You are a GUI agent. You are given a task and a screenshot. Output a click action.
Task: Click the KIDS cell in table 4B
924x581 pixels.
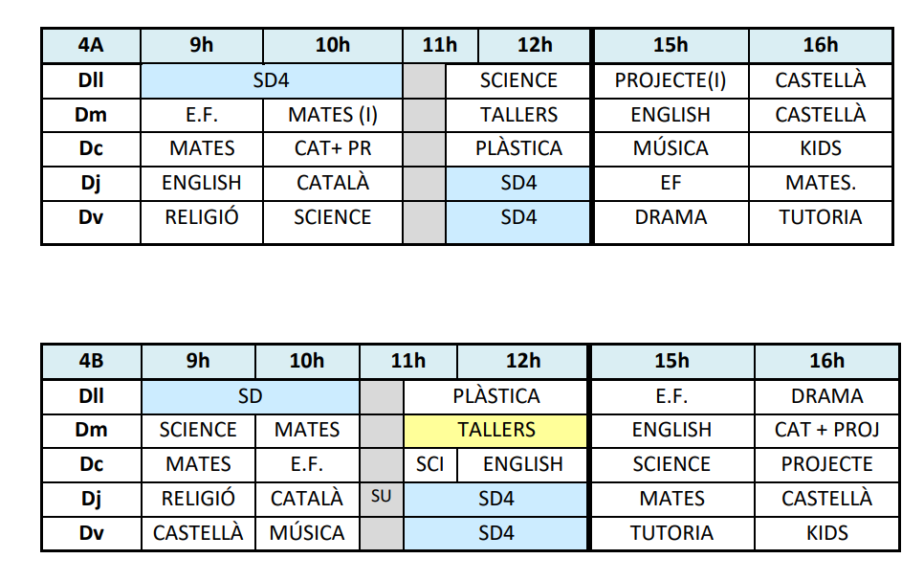(x=826, y=532)
